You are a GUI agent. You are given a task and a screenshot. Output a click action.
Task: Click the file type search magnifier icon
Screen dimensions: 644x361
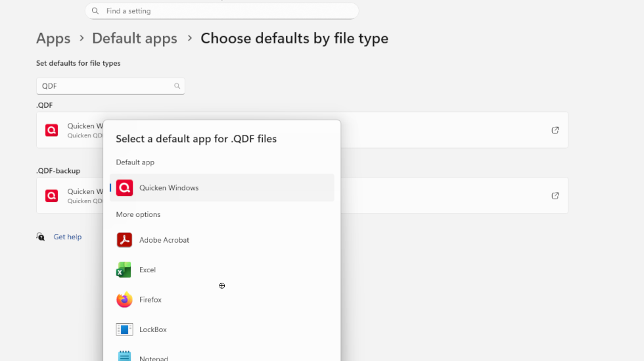177,86
